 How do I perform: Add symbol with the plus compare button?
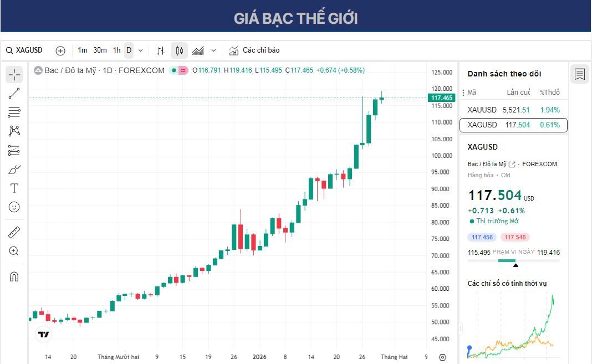tap(60, 50)
